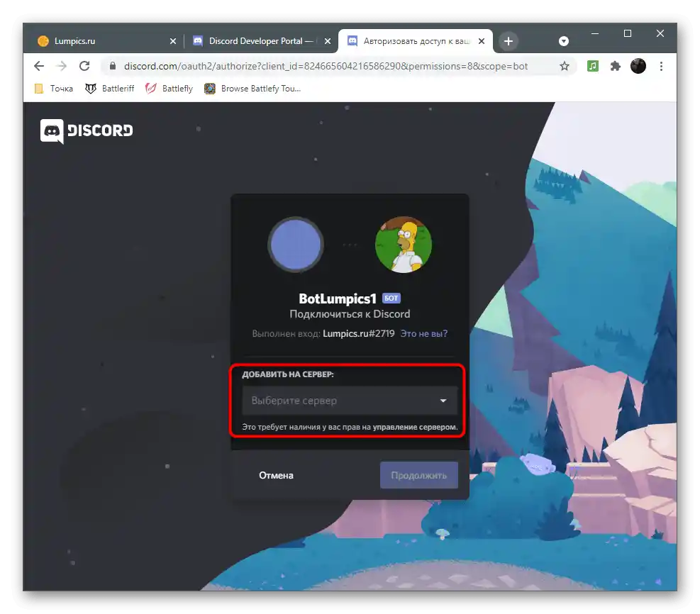The image size is (700, 614).
Task: Switch to the Discord Developer Portal tab
Action: [262, 41]
